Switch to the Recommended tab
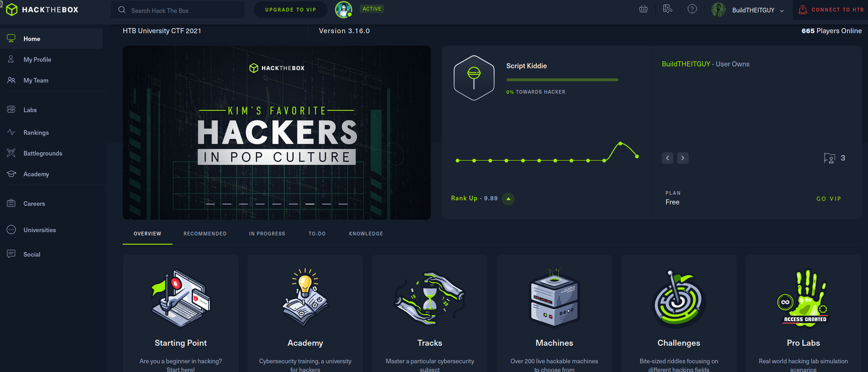The height and width of the screenshot is (372, 868). pyautogui.click(x=205, y=234)
